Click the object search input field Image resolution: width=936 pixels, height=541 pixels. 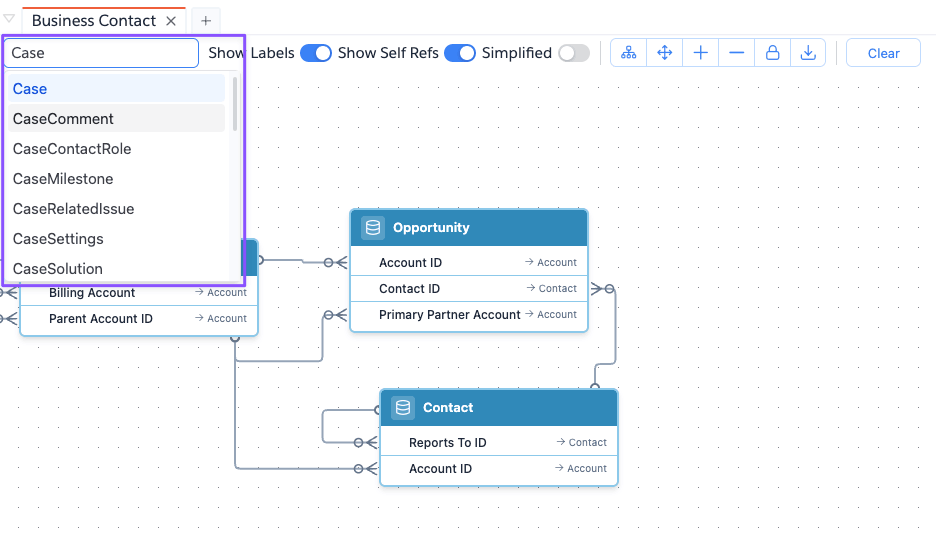coord(101,53)
